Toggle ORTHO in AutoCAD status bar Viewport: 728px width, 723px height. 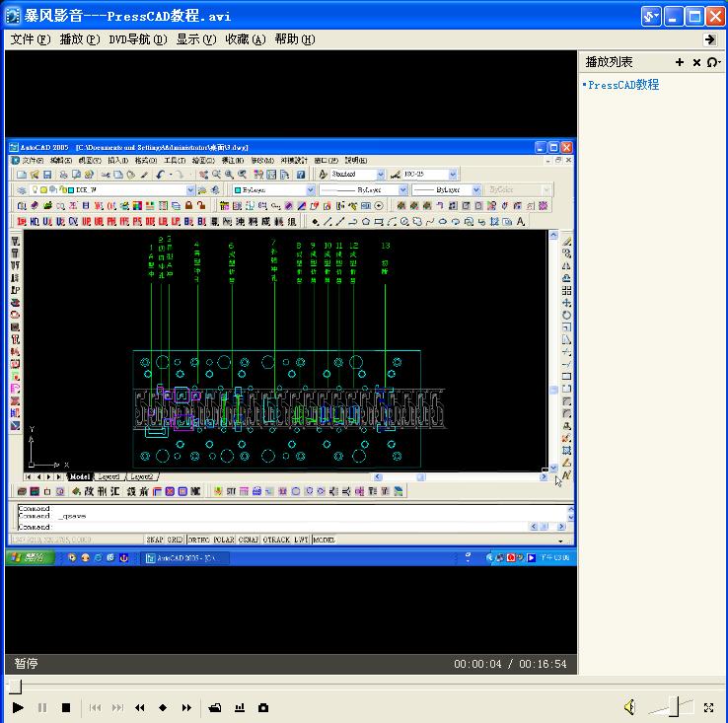click(199, 541)
